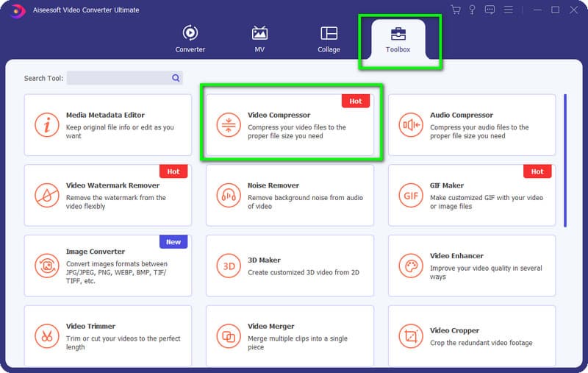Open the Video Enhancer palette icon
The image size is (588, 373).
[411, 266]
